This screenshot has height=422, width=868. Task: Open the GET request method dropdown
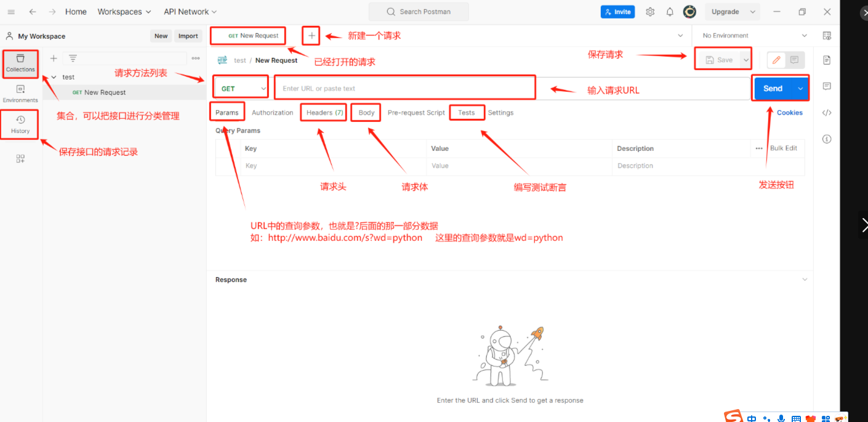tap(241, 88)
